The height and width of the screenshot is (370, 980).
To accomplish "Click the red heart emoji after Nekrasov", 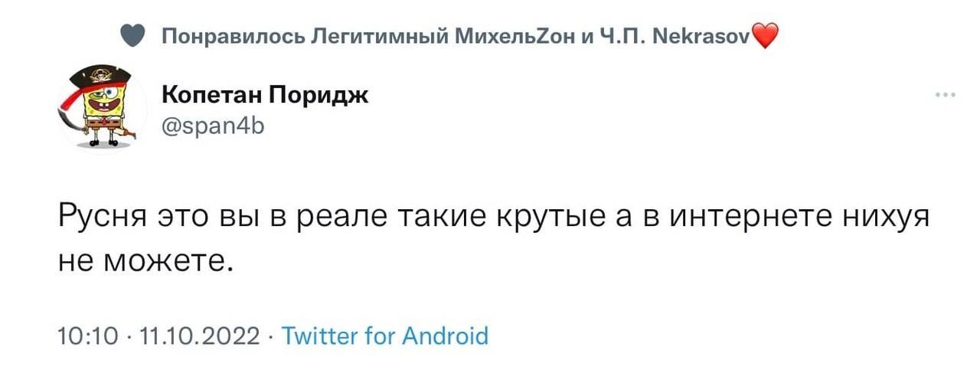I will (x=766, y=36).
